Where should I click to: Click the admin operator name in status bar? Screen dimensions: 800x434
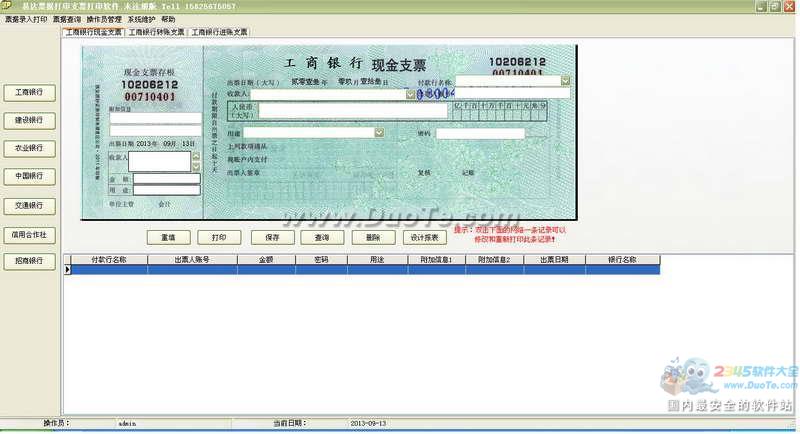pos(127,423)
